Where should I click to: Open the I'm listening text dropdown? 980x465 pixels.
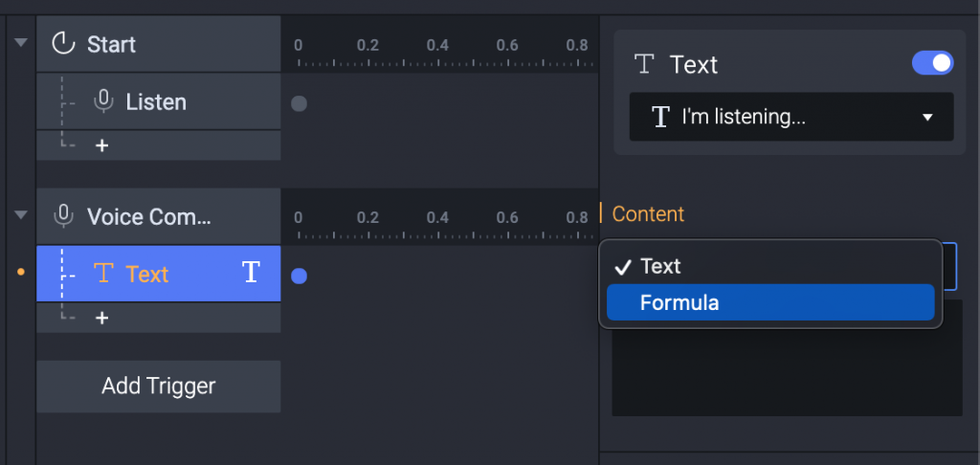tap(926, 118)
